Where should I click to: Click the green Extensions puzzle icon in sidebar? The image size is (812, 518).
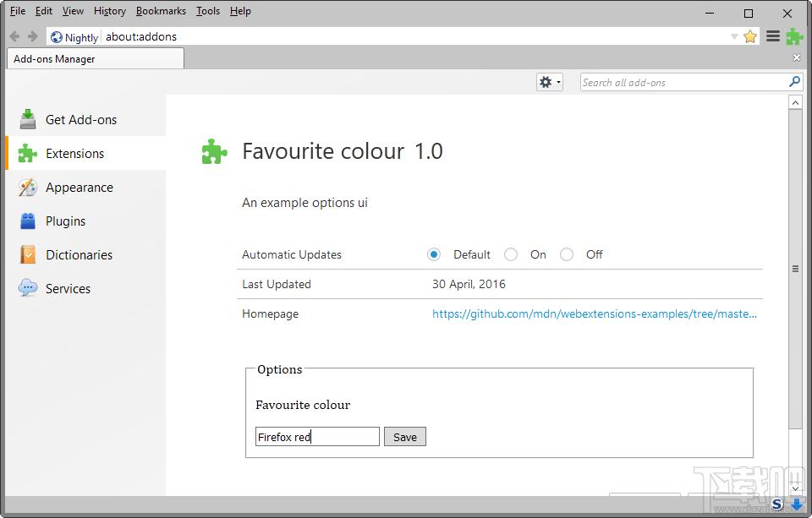pos(27,154)
